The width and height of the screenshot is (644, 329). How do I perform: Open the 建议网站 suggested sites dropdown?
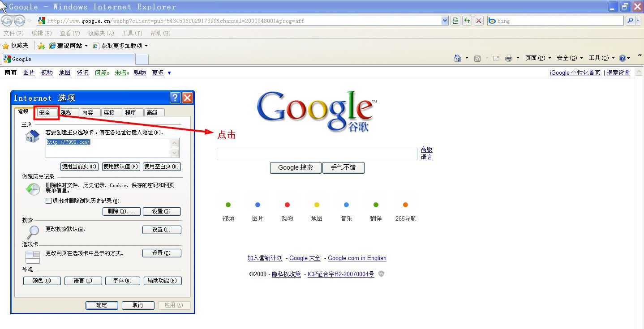pyautogui.click(x=69, y=46)
